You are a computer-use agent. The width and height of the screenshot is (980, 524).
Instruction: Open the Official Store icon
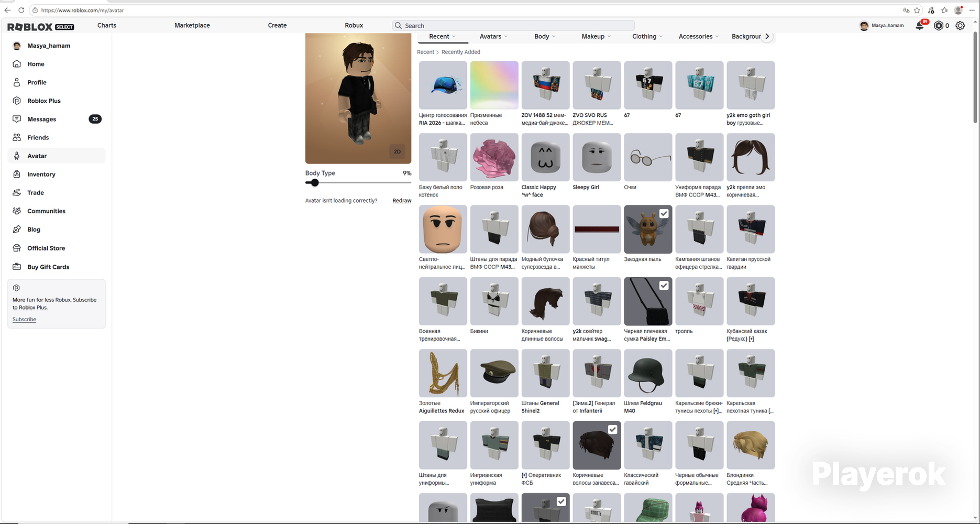[x=17, y=248]
